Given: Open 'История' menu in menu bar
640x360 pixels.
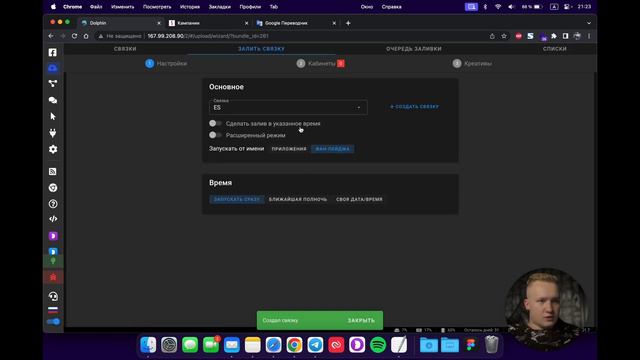Looking at the screenshot, I should tap(190, 7).
